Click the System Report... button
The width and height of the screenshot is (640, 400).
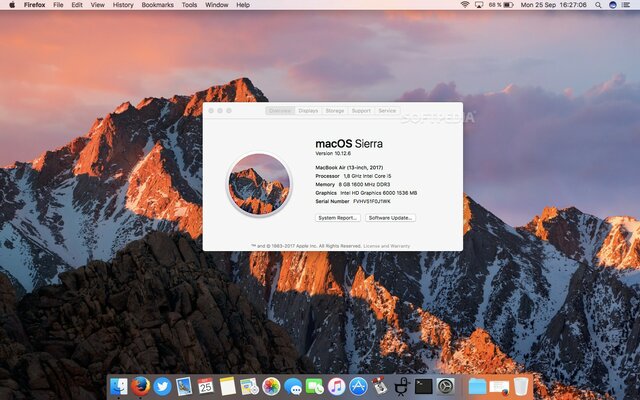338,218
